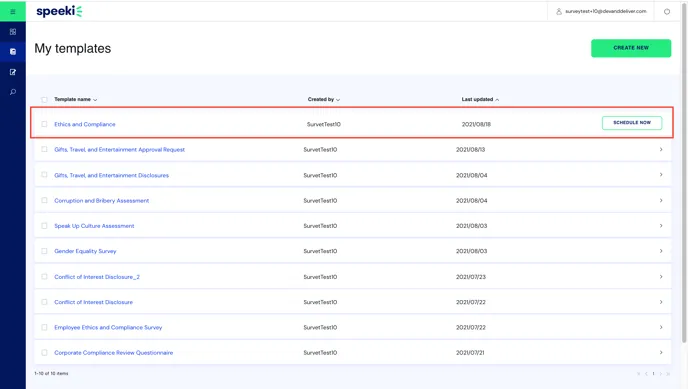This screenshot has width=688, height=389.
Task: Tick the select-all checkbox in table header
Action: (x=44, y=100)
